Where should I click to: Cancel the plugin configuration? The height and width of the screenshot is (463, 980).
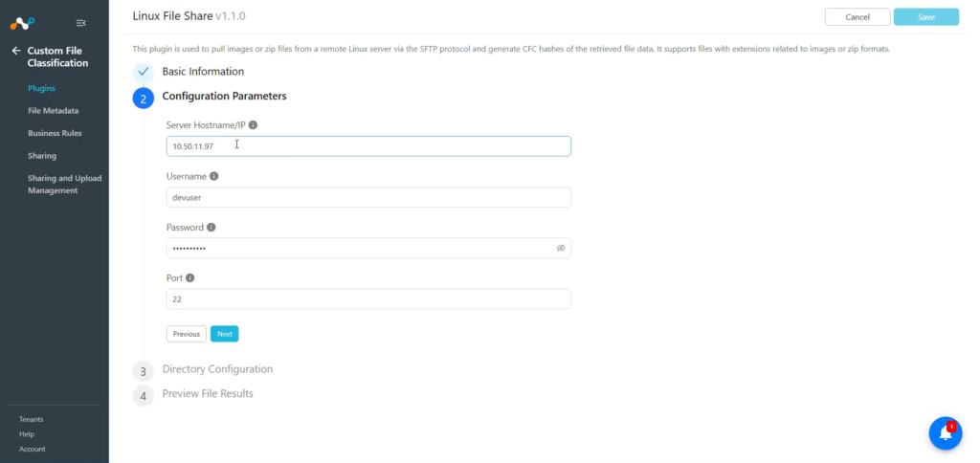pyautogui.click(x=857, y=17)
